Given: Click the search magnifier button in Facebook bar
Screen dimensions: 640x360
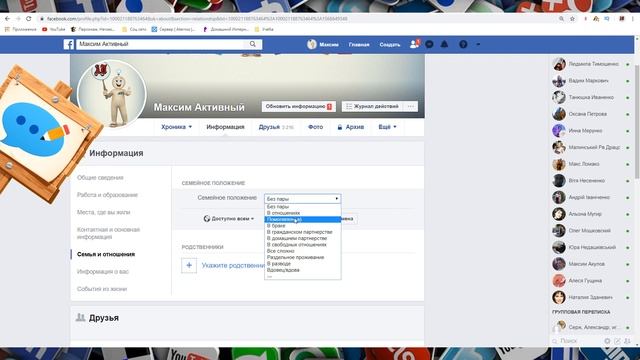Looking at the screenshot, I should (253, 44).
